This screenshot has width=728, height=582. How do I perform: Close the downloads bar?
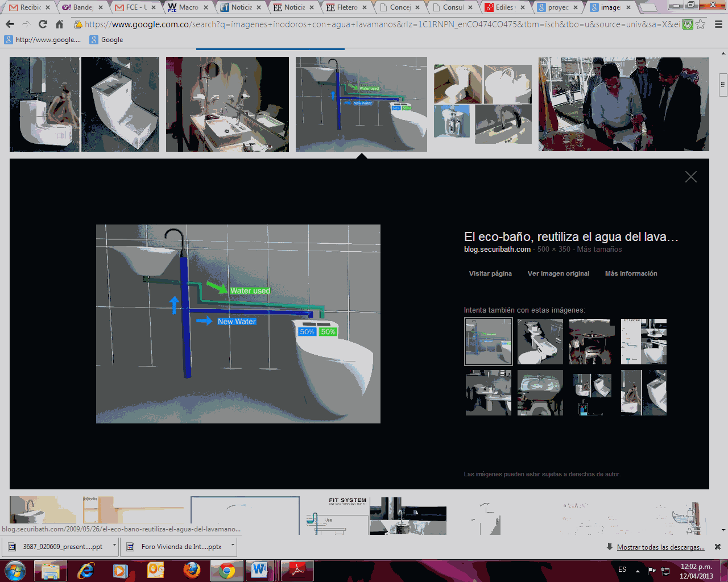click(x=717, y=547)
